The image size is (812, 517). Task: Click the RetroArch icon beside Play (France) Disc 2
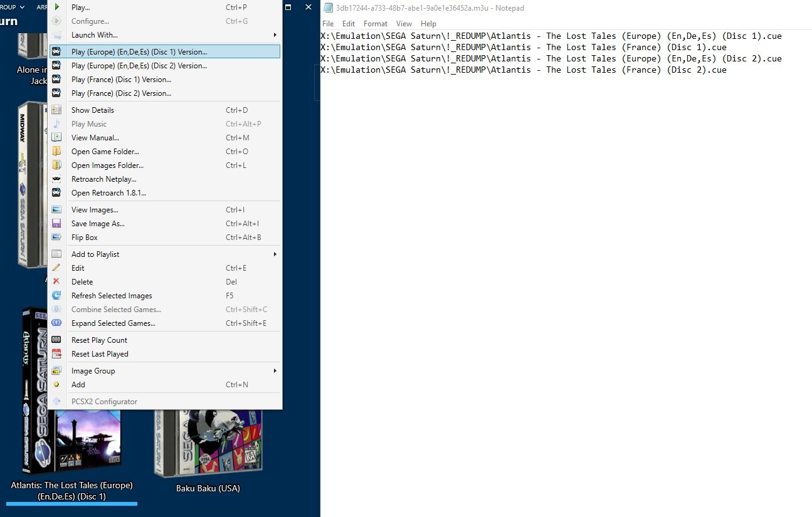[x=56, y=93]
